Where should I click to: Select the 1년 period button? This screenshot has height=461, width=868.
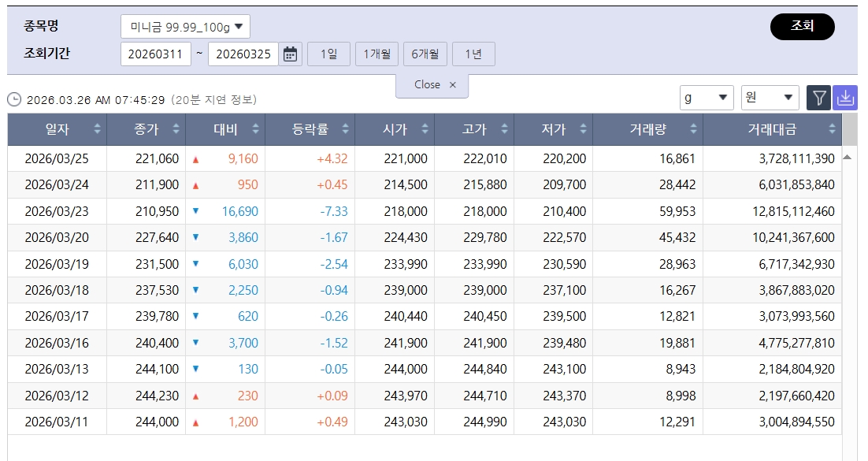(x=473, y=54)
